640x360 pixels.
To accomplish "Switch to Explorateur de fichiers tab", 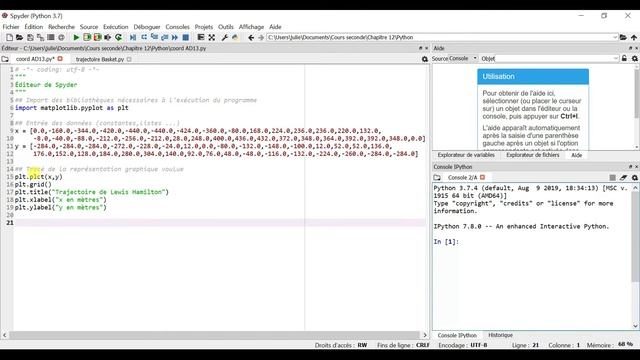I will click(533, 155).
